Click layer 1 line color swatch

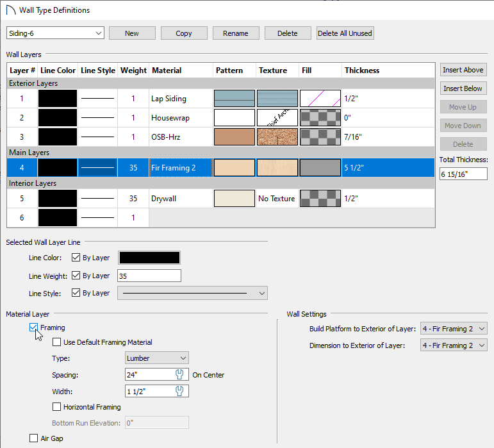[x=58, y=98]
